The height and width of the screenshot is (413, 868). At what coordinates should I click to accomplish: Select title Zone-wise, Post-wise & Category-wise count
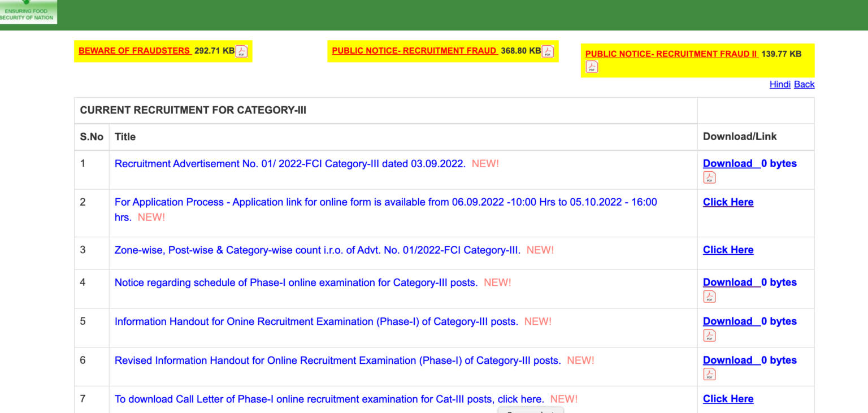click(318, 250)
